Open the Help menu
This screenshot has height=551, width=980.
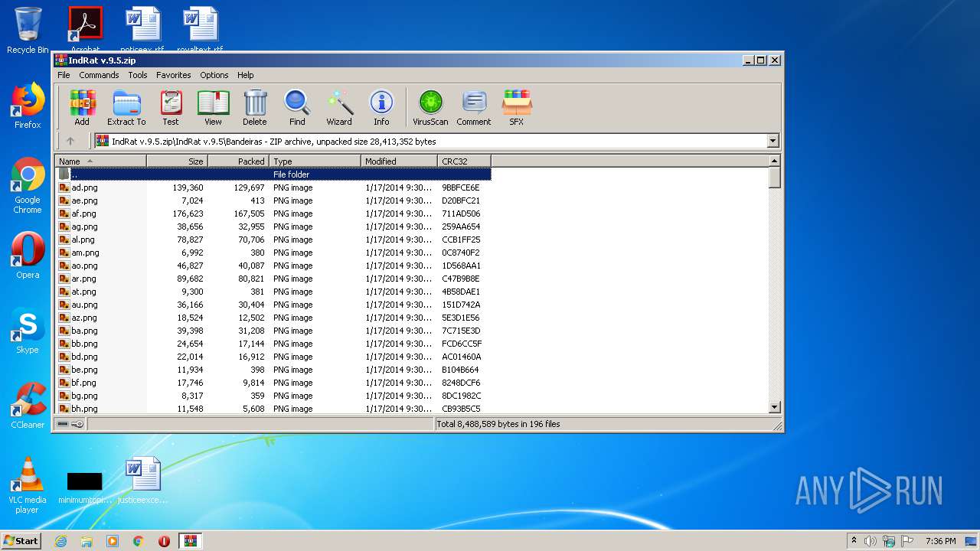coord(245,75)
